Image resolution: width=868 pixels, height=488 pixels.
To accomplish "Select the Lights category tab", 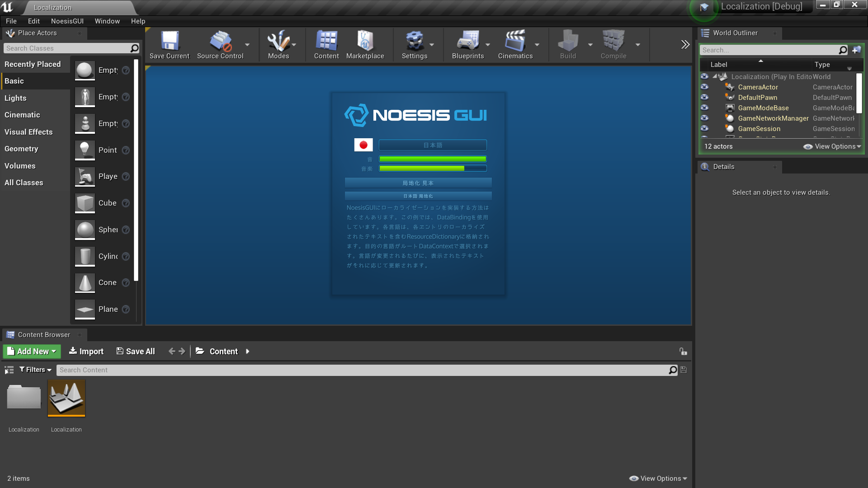I will (15, 98).
